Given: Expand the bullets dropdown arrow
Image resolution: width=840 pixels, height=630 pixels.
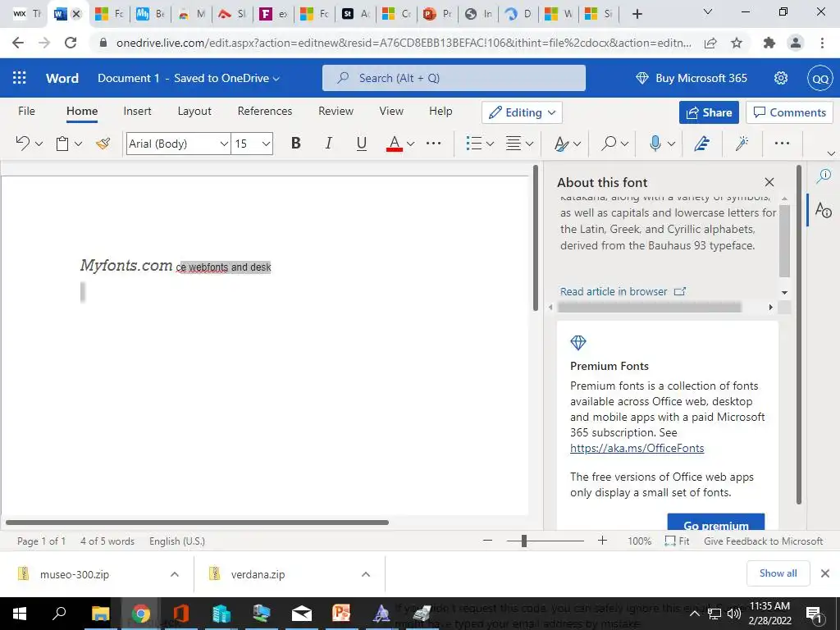Looking at the screenshot, I should click(x=490, y=144).
